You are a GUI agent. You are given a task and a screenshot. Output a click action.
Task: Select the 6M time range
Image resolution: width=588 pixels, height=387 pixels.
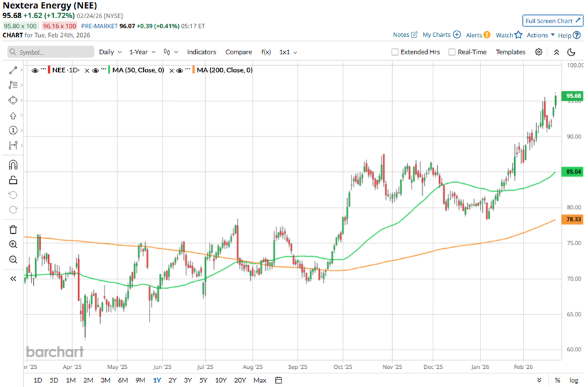(x=123, y=380)
